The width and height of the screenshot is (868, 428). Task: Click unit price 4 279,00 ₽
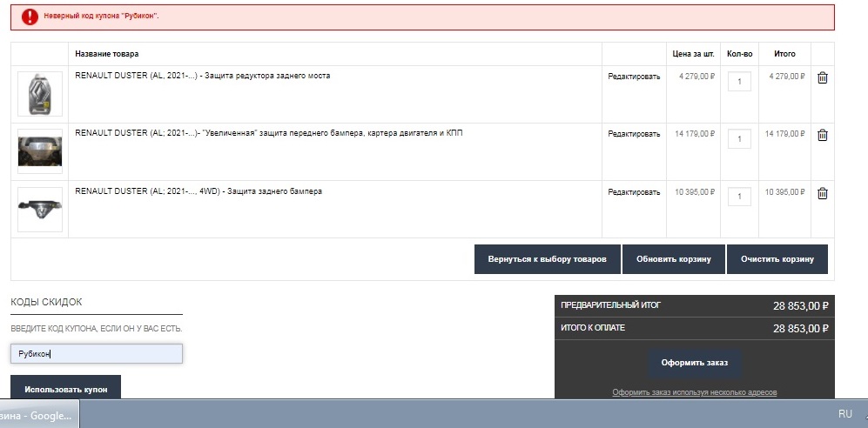tap(697, 77)
